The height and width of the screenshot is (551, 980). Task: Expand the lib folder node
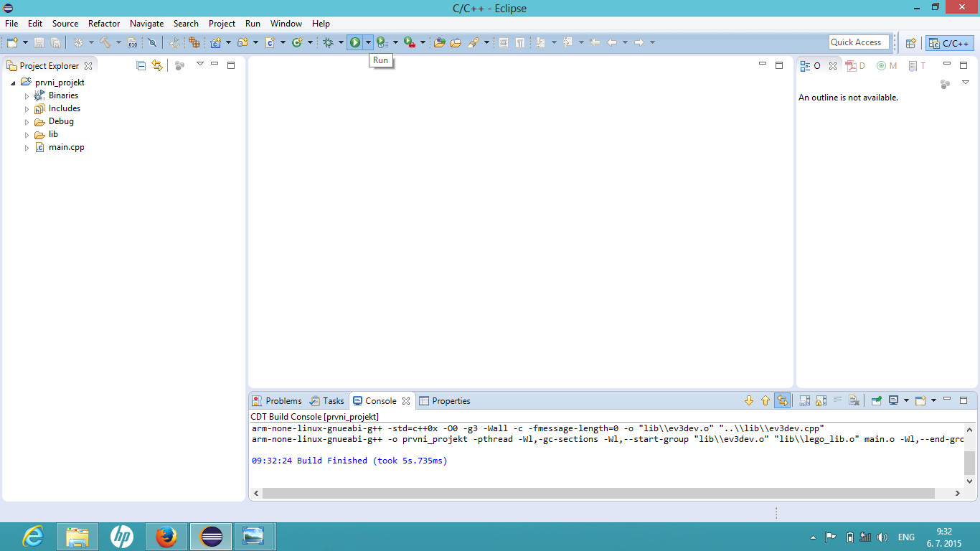click(27, 135)
